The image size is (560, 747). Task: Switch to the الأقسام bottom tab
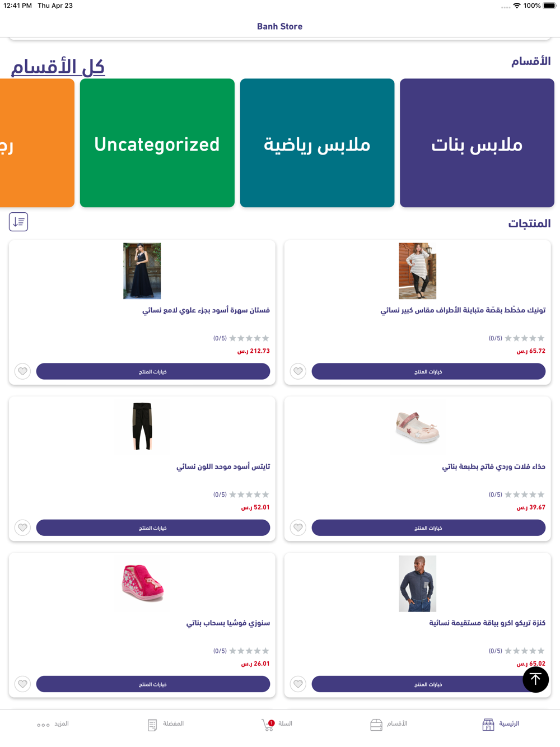[x=389, y=724]
